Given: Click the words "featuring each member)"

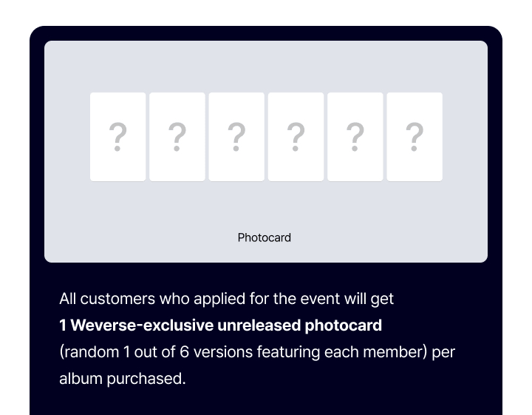Looking at the screenshot, I should (342, 352).
